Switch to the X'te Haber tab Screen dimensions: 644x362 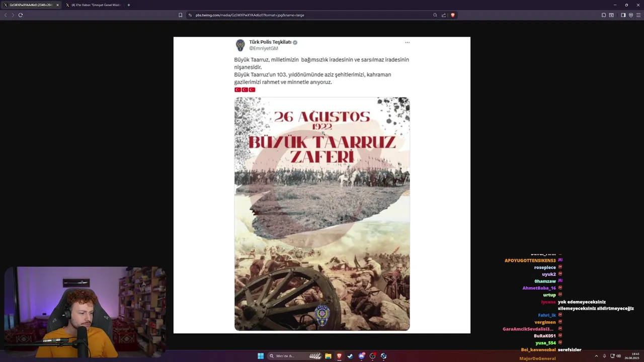click(x=93, y=5)
